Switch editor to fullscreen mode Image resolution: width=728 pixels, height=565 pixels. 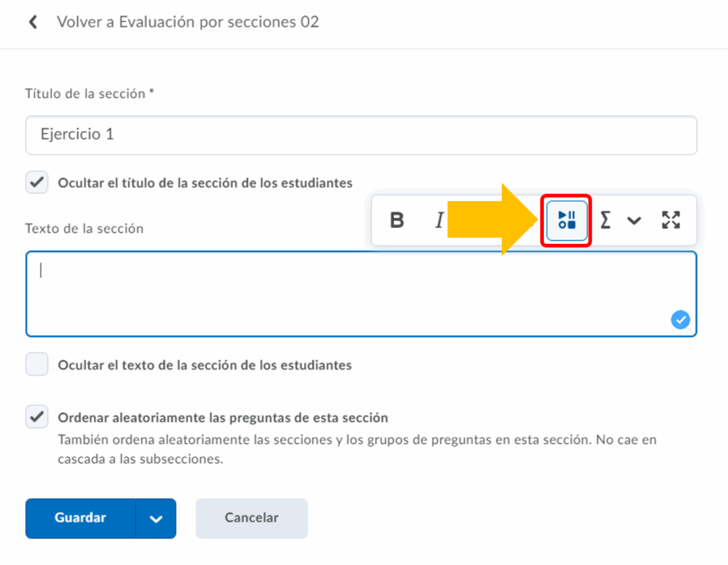[x=670, y=220]
